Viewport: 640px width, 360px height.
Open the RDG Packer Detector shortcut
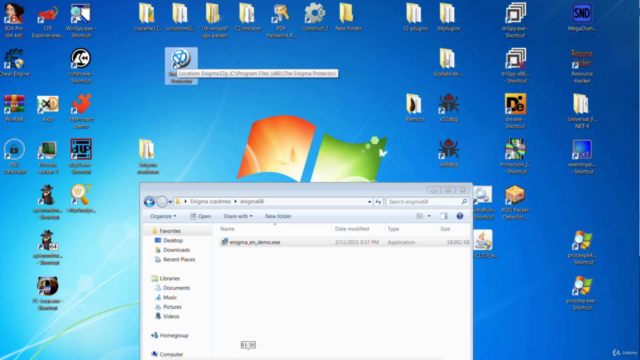click(x=515, y=202)
